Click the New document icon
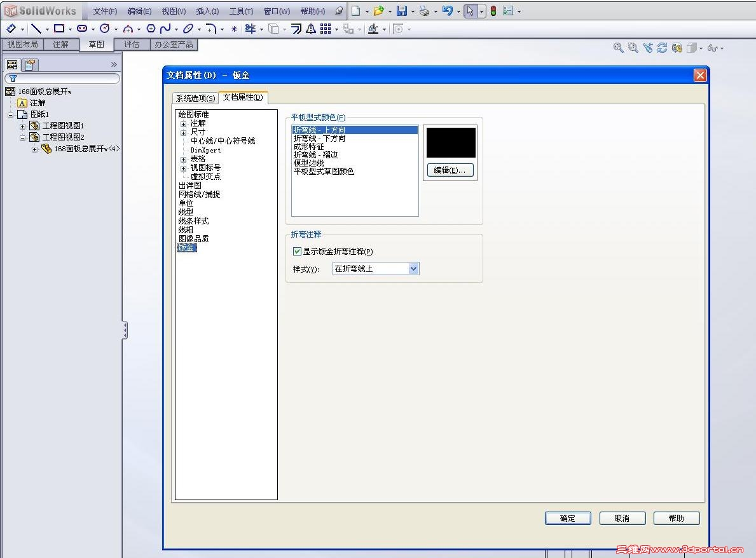The width and height of the screenshot is (756, 558). (356, 11)
